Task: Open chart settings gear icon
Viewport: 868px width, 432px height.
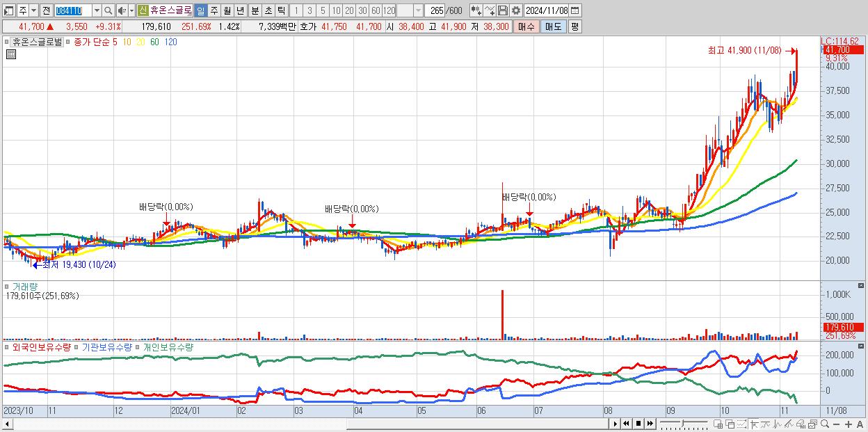Action: point(515,10)
